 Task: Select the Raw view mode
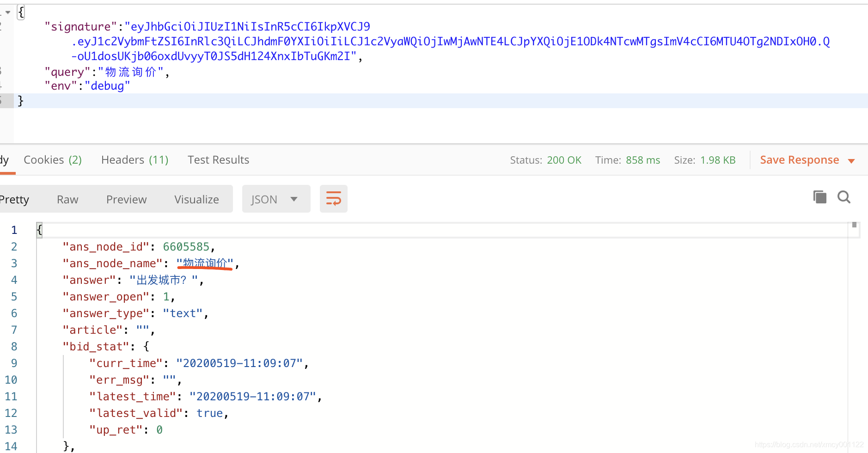pos(67,200)
